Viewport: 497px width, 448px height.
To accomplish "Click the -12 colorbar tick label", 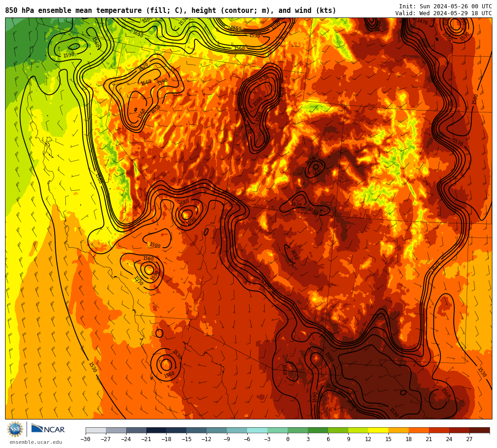I will point(207,439).
